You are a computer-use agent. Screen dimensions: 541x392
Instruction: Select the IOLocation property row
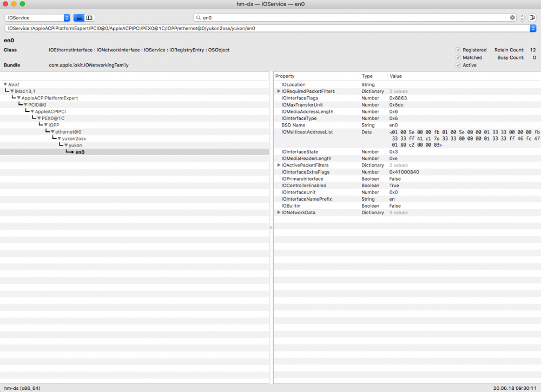(x=407, y=84)
